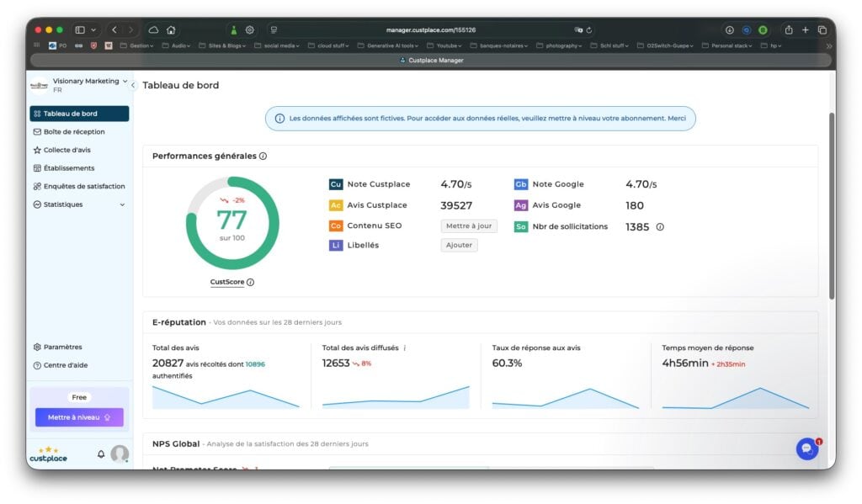862x504 pixels.
Task: Collapse the sidebar with the chevron arrow
Action: pos(132,85)
